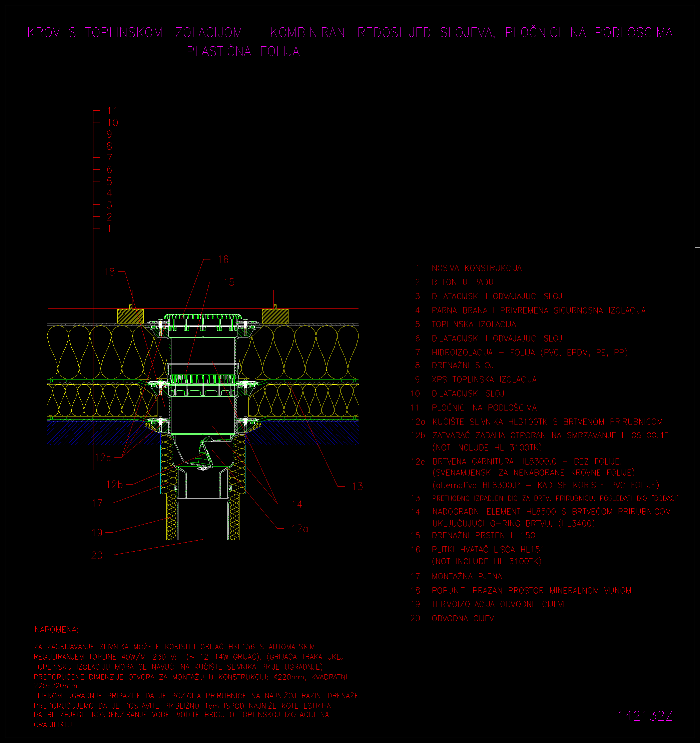
Task: Click legend entry "DILATACIJSKI SLOJ" in row 10
Action: tap(468, 394)
